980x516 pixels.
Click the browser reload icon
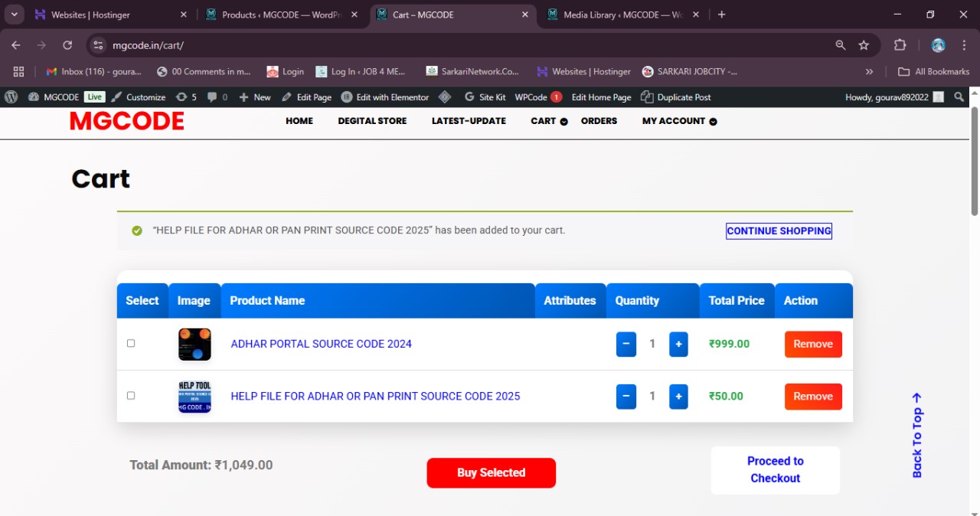coord(67,45)
